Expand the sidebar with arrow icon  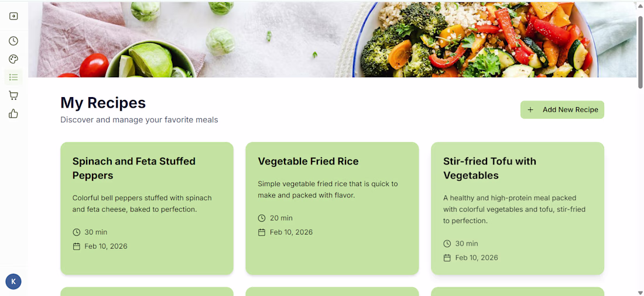click(13, 16)
